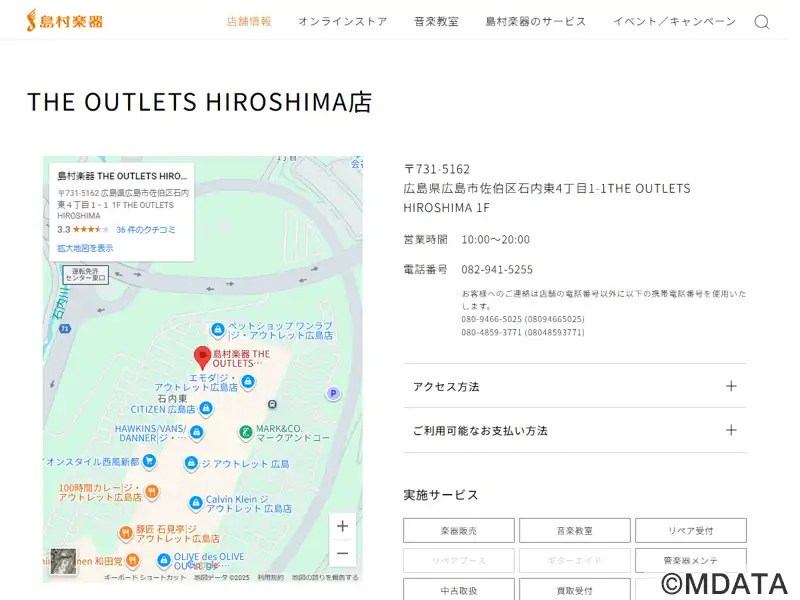Open the イベント／キャンペーン menu
This screenshot has height=600, width=800.
click(674, 21)
